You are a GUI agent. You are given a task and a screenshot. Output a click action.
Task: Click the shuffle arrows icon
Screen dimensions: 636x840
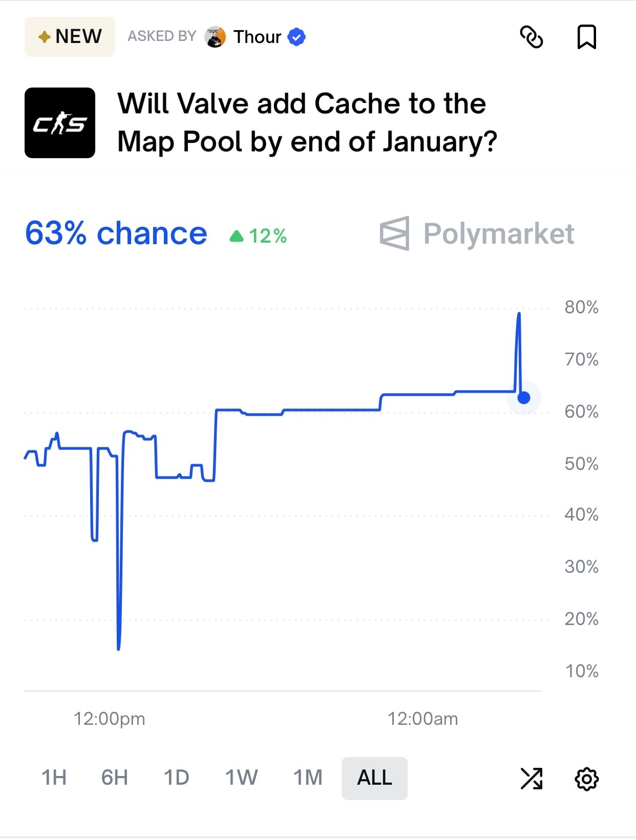[x=531, y=779]
